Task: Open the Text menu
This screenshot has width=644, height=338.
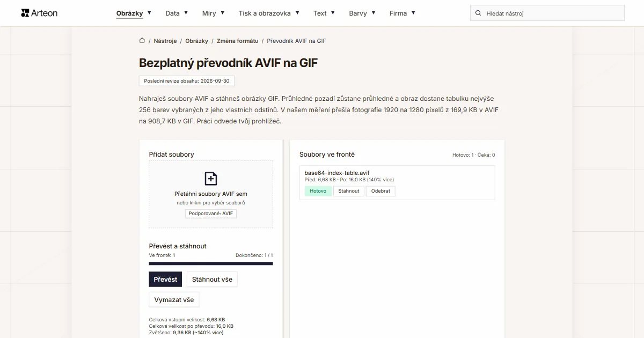Action: (x=320, y=13)
